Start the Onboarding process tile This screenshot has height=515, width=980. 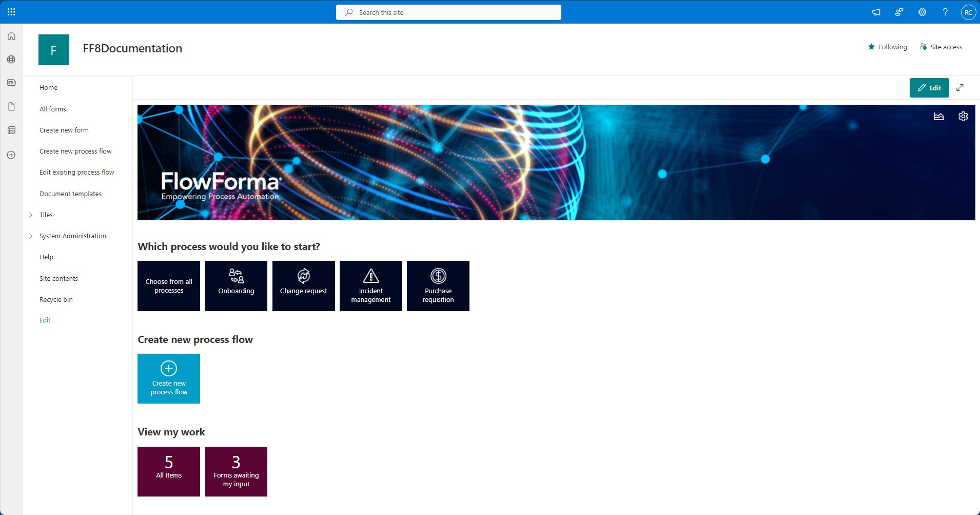coord(236,286)
